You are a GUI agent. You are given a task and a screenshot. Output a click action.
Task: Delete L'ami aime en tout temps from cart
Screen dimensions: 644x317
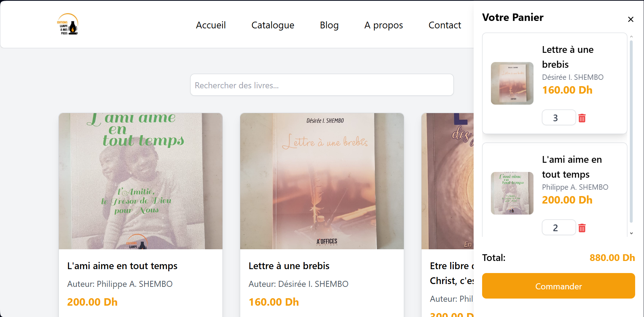(582, 228)
